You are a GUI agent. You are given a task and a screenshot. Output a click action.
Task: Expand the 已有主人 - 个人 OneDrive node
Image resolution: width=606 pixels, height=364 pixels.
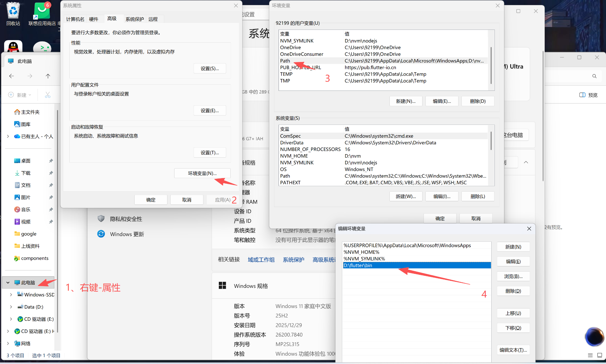coord(8,136)
